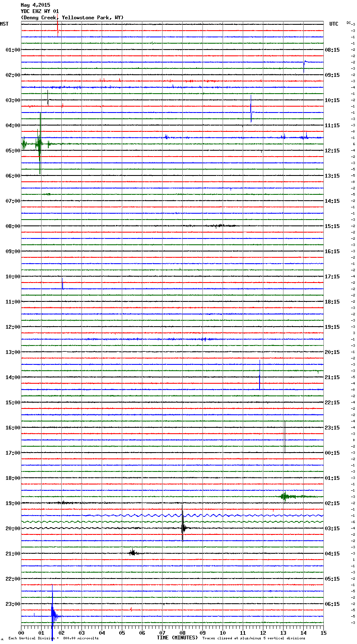Click the bottom axis minute tick 15
Screen dimensions: 357x644
(323, 633)
